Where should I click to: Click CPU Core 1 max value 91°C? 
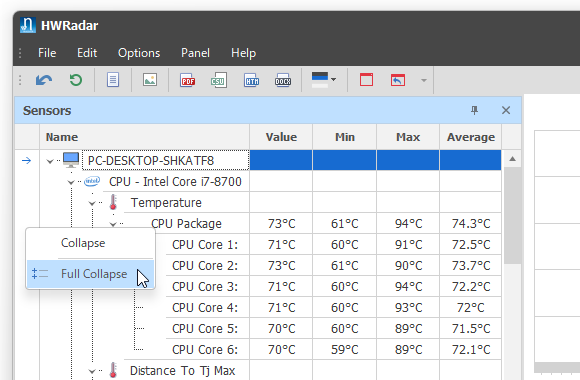[x=408, y=245]
